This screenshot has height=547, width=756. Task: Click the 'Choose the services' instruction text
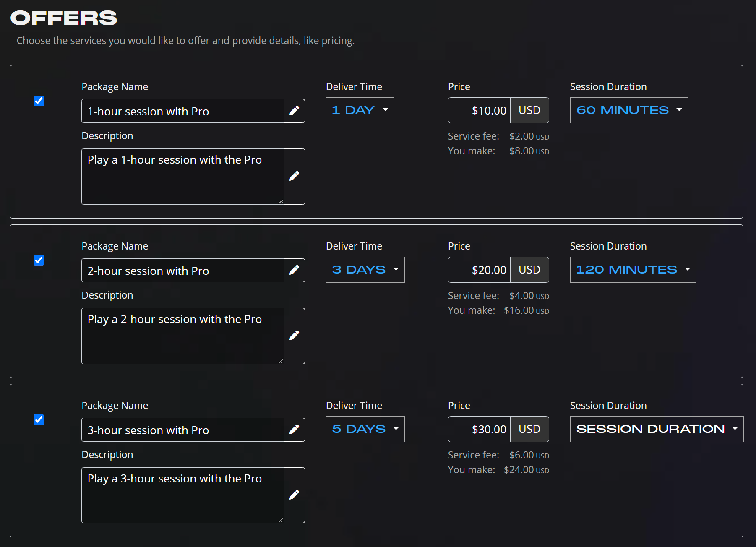(x=185, y=41)
